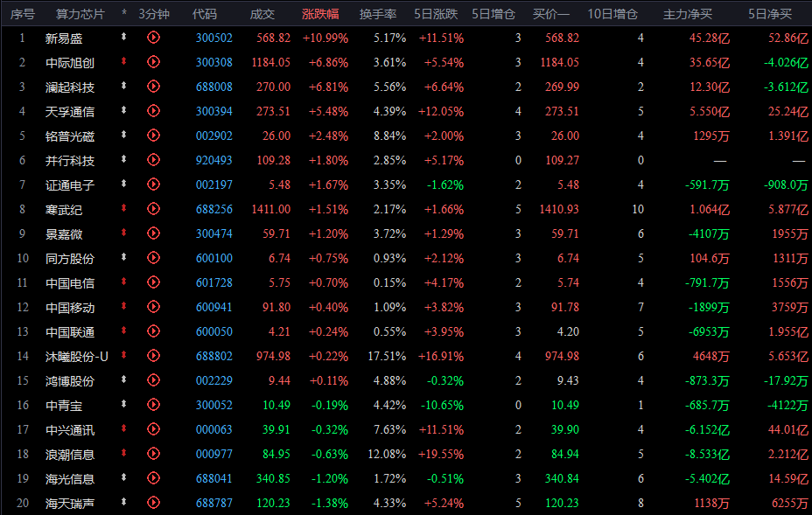Click the play icon in 海天瑞声 row
Viewport: 812px width, 515px height.
[x=153, y=502]
